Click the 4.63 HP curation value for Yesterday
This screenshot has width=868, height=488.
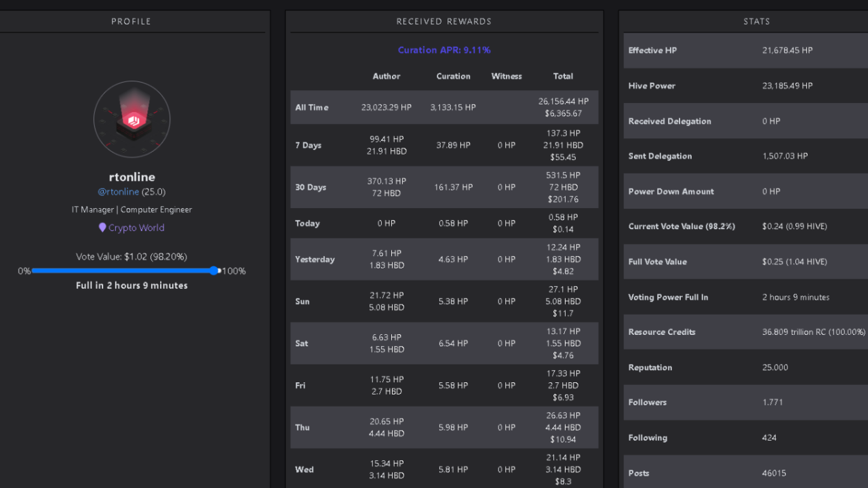coord(454,260)
